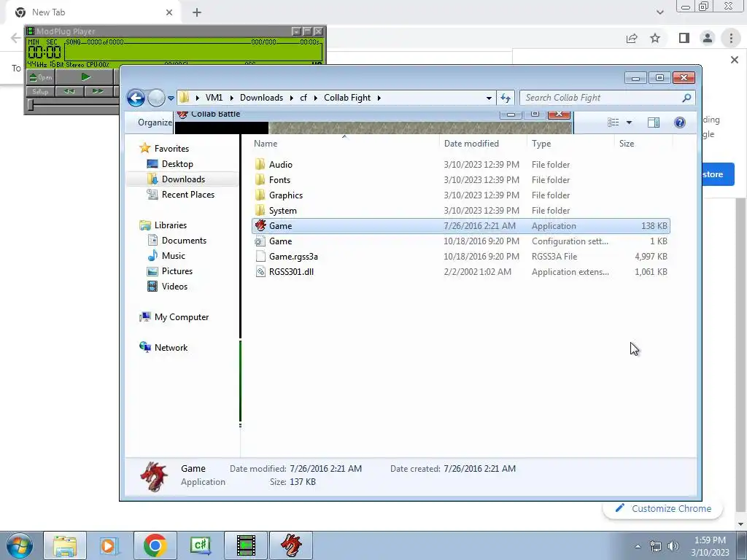747x560 pixels.
Task: Switch to Chrome from taskbar
Action: (155, 545)
